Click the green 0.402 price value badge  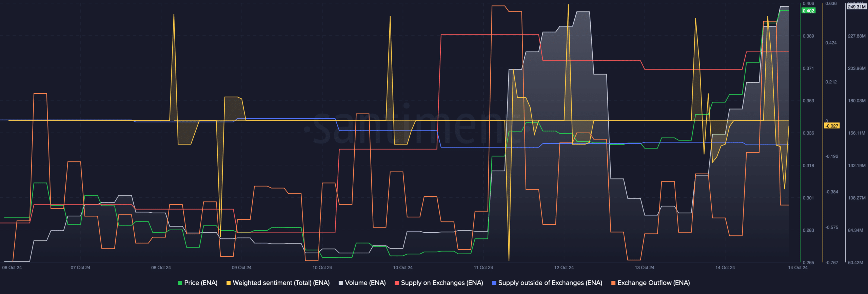808,11
